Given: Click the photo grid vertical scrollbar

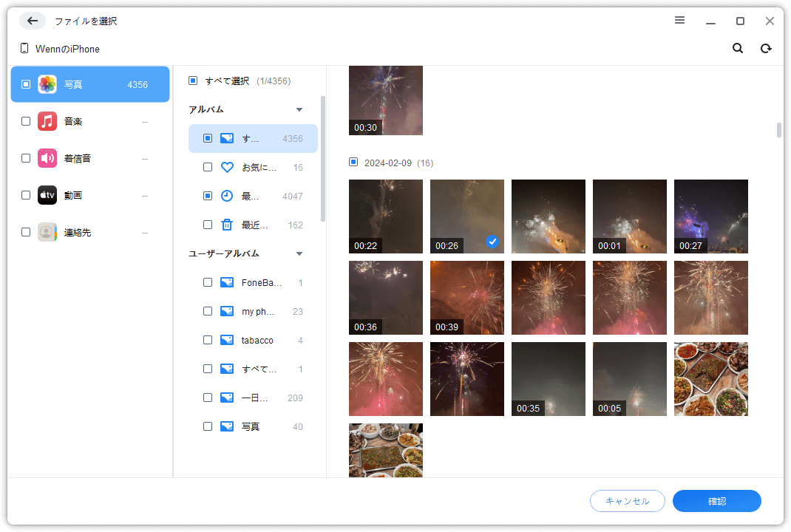Looking at the screenshot, I should point(778,130).
